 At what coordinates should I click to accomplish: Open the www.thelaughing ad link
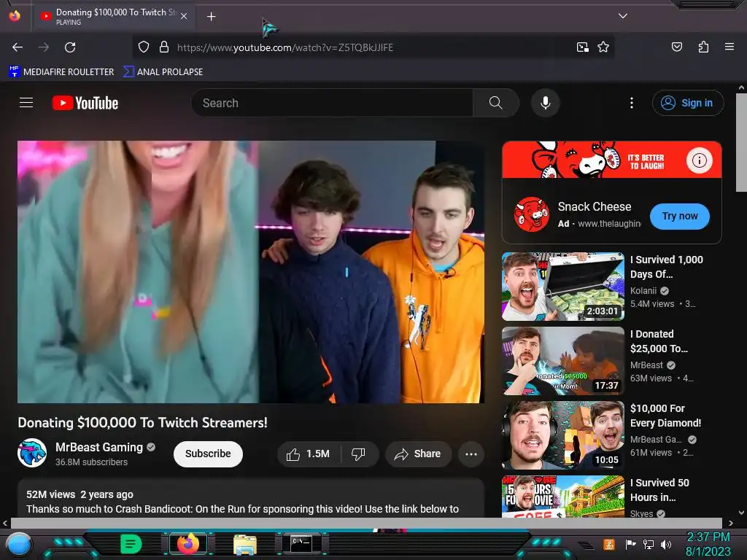click(609, 224)
